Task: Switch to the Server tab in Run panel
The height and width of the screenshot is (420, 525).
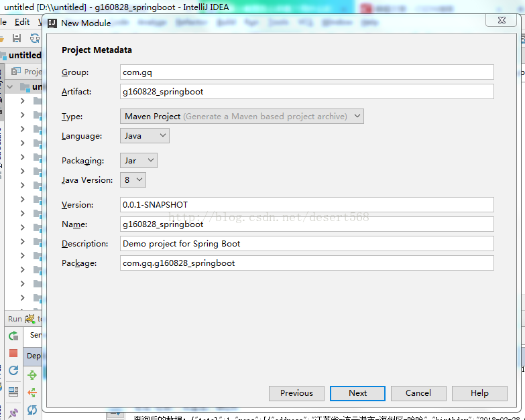Action: (36, 335)
